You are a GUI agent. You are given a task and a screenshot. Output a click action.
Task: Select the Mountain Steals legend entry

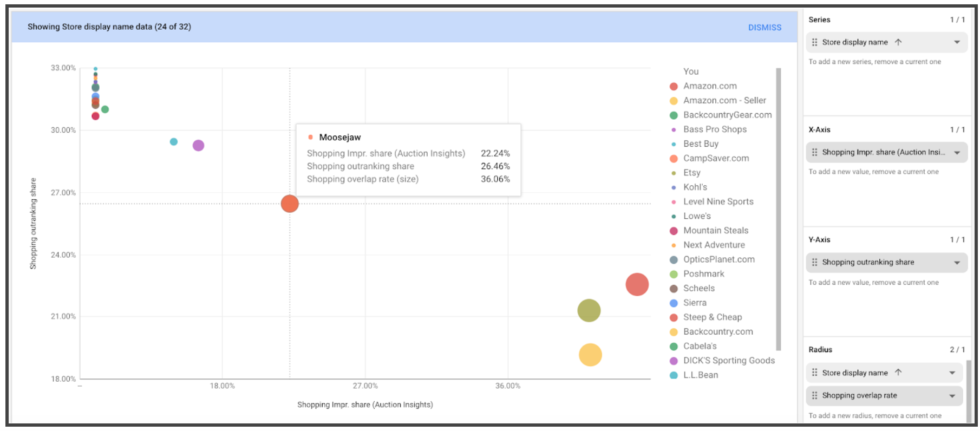click(x=709, y=231)
